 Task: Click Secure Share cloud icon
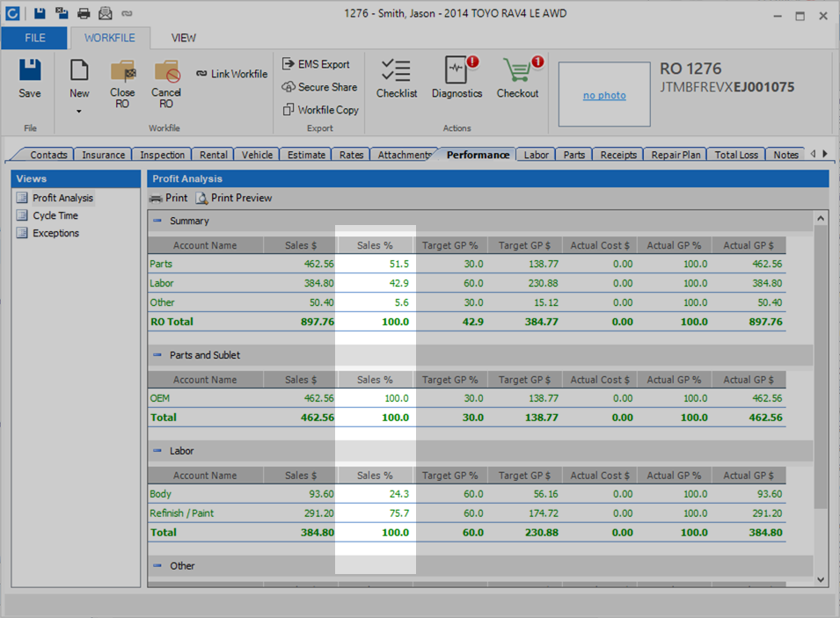289,87
